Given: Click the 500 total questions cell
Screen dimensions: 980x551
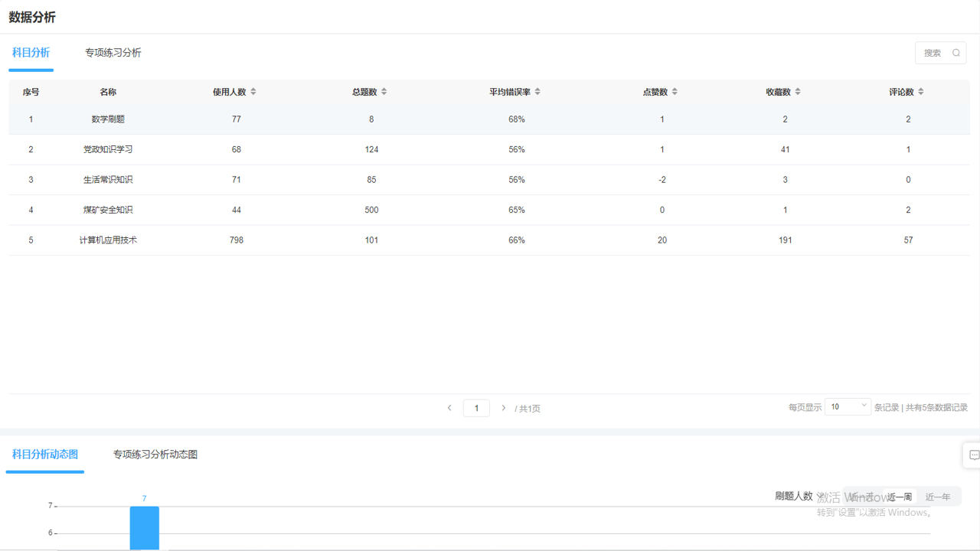Looking at the screenshot, I should coord(371,210).
